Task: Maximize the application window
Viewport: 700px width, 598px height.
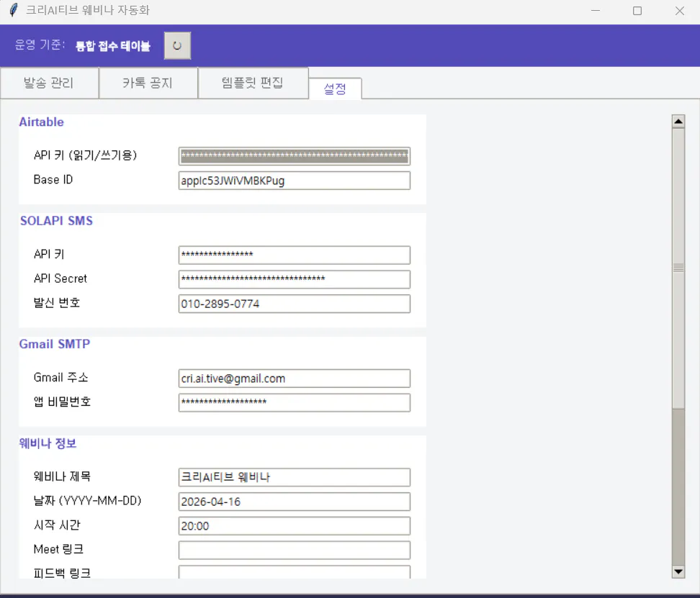Action: pyautogui.click(x=637, y=10)
